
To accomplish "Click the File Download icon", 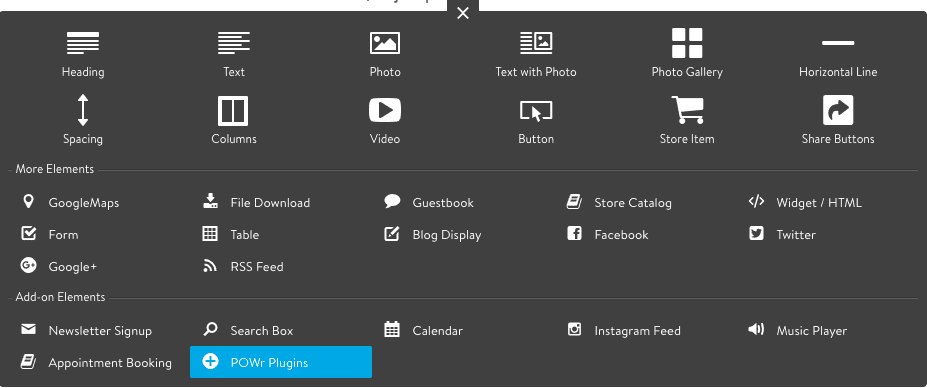I will [210, 201].
